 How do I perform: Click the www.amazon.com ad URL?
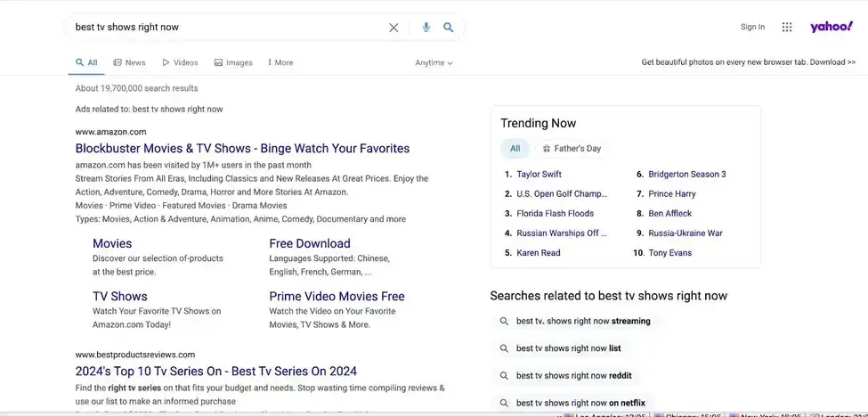tap(110, 132)
